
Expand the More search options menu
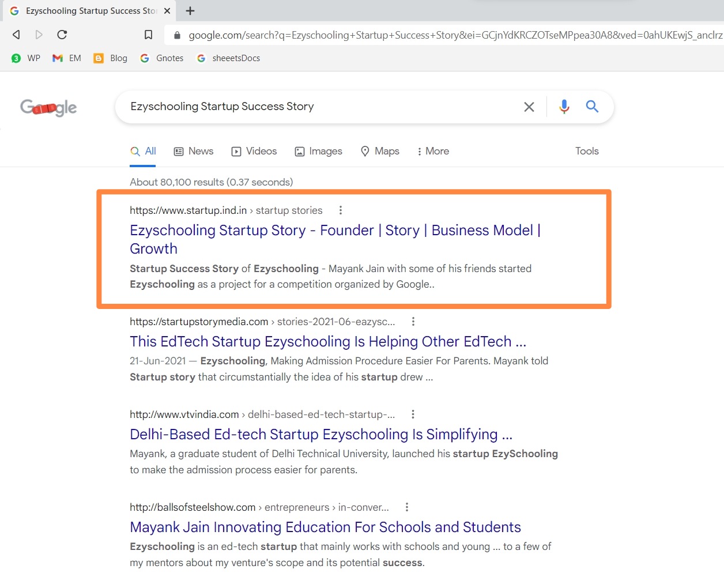tap(433, 151)
